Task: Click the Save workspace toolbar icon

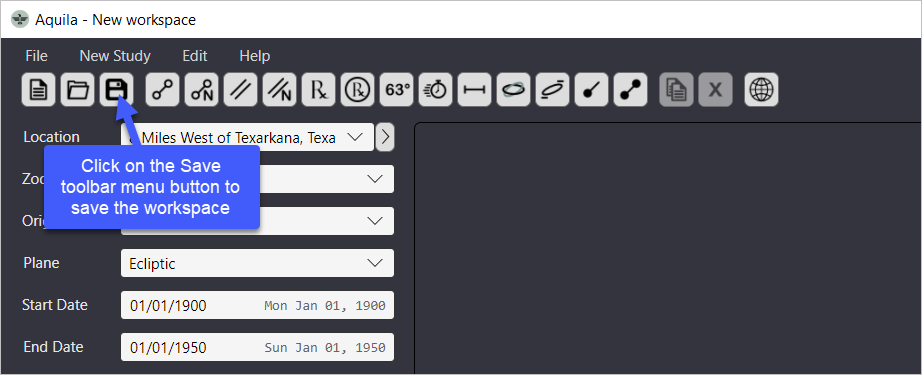Action: 116,90
